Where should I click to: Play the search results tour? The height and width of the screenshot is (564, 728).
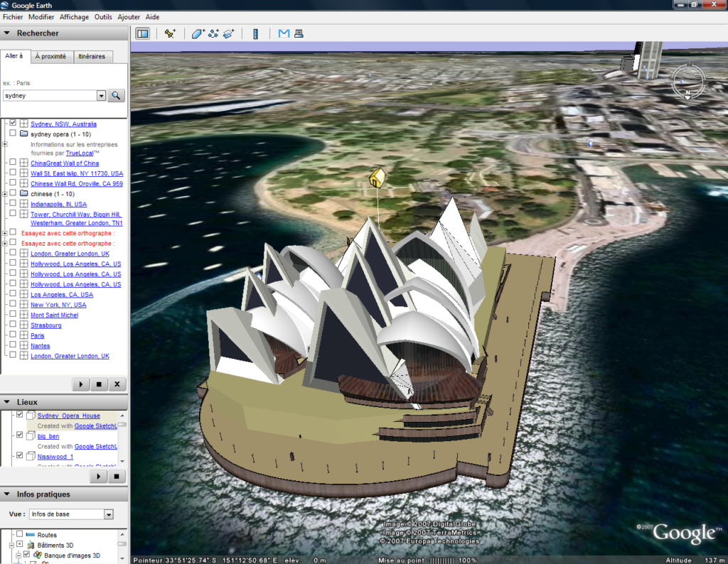[x=81, y=384]
